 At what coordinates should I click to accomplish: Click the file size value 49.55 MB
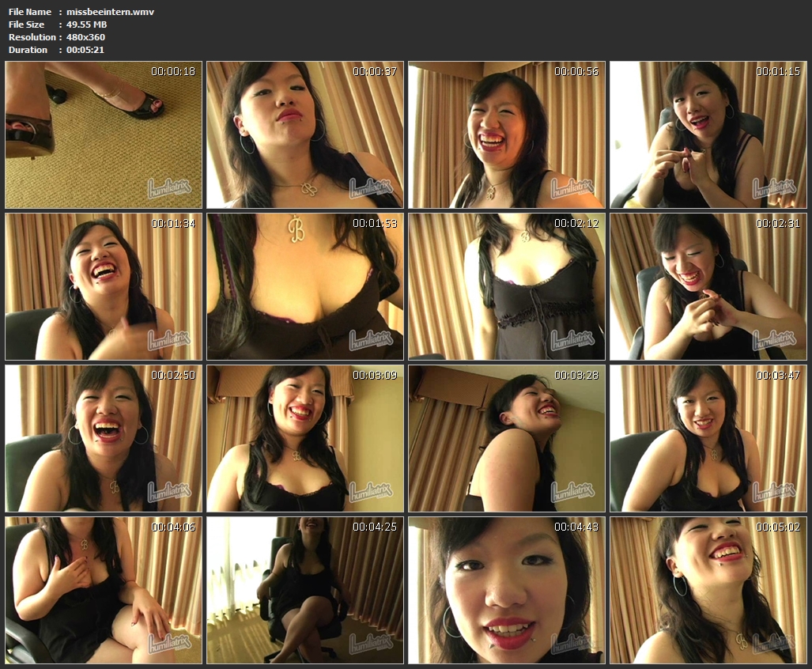tap(87, 25)
